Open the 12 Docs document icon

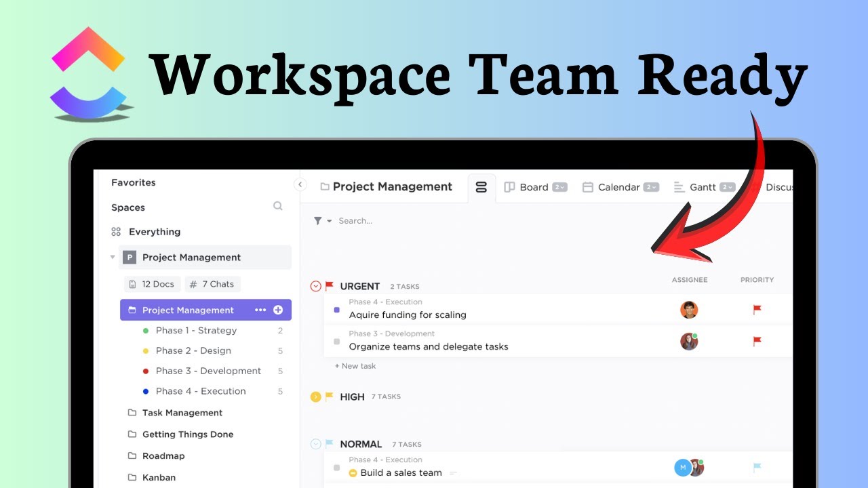[133, 285]
